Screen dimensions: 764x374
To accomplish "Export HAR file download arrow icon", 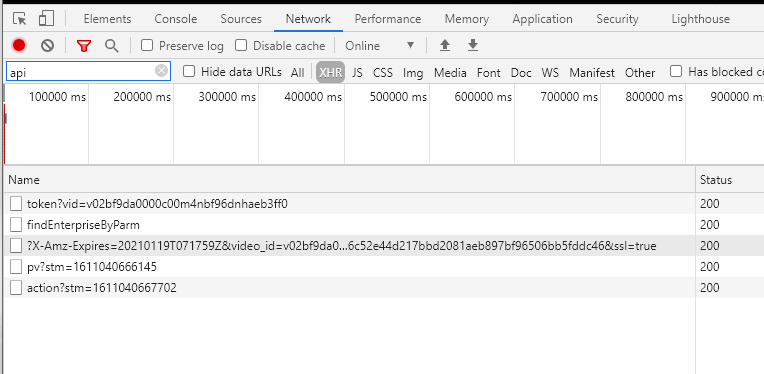I will tap(473, 45).
